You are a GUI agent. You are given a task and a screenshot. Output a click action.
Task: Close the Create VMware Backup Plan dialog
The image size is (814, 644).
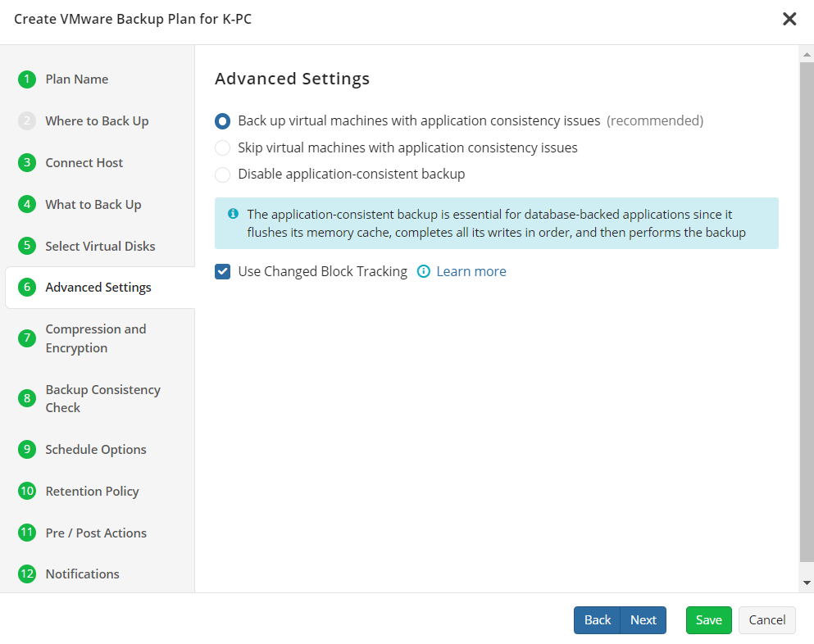789,19
